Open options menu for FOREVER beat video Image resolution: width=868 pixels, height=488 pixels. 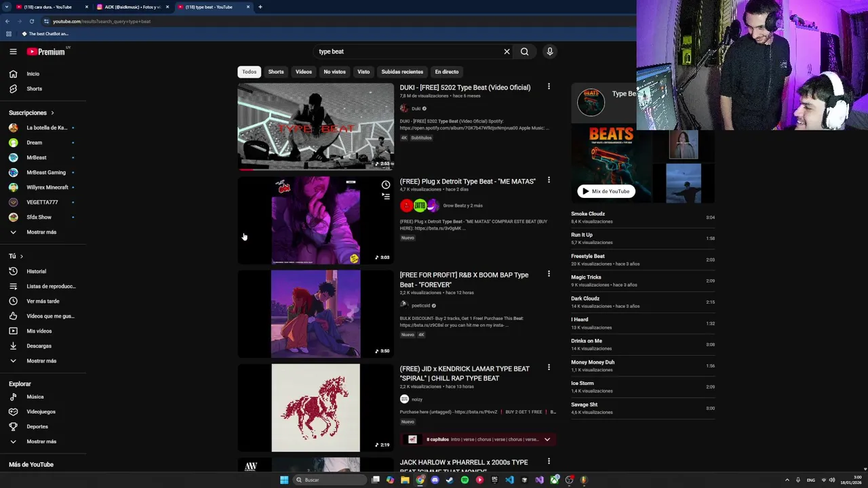549,274
